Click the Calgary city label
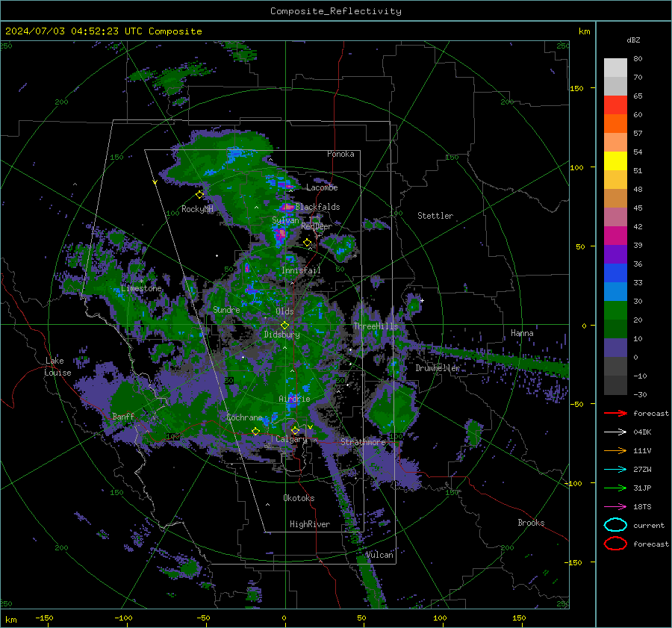The width and height of the screenshot is (672, 628). click(x=291, y=439)
